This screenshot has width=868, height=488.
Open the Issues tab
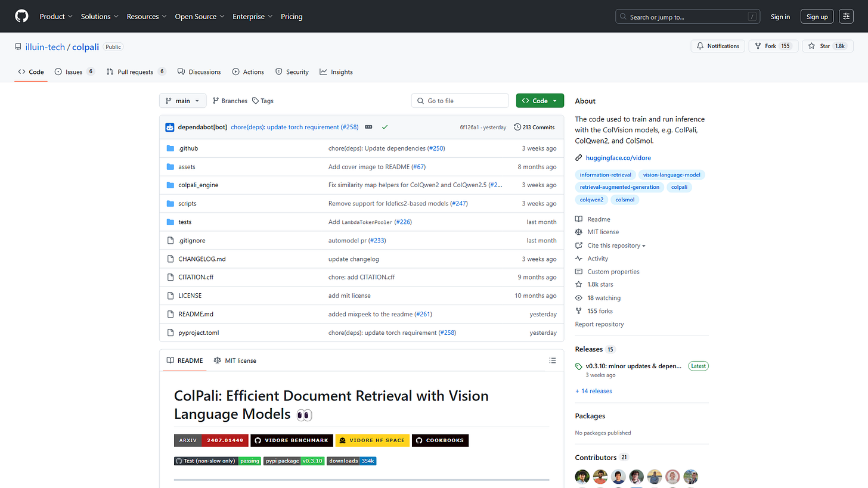coord(75,72)
